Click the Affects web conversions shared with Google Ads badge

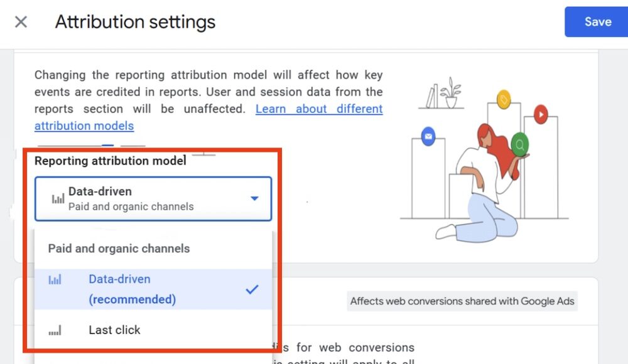click(462, 301)
